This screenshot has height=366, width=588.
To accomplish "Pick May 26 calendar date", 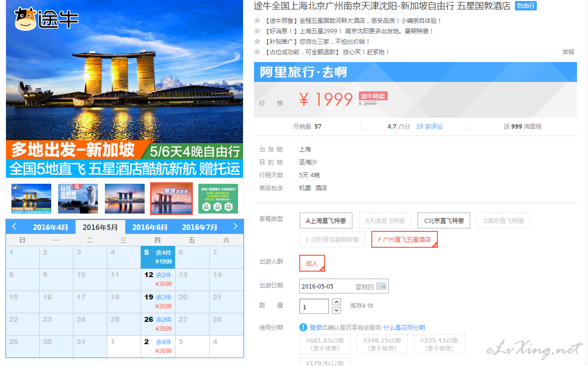I will [x=158, y=324].
